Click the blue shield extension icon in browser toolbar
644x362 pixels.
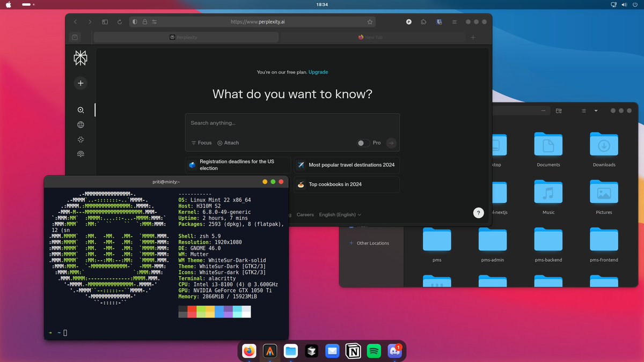click(x=439, y=22)
